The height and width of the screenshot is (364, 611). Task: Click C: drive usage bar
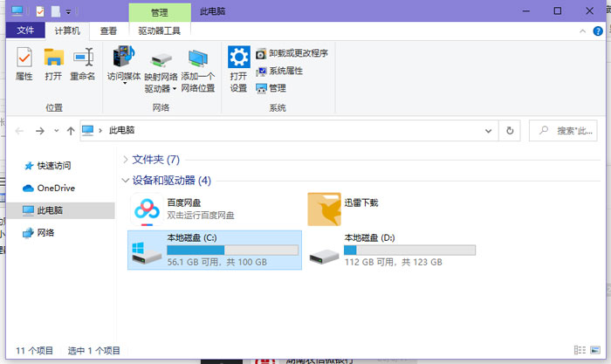pyautogui.click(x=233, y=251)
